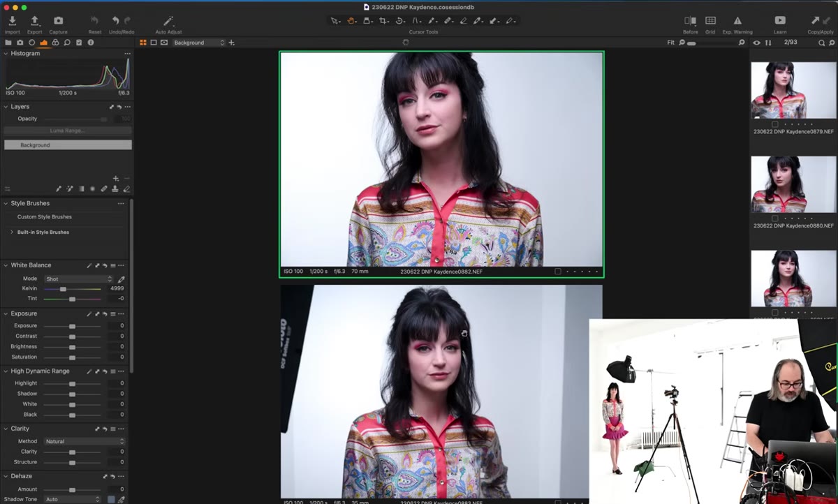The width and height of the screenshot is (838, 504).
Task: Select the Radial Gradient mask tool
Action: click(x=92, y=188)
